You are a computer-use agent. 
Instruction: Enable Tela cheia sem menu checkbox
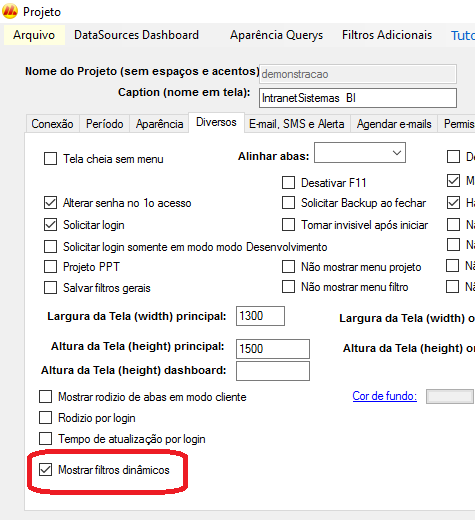[x=50, y=159]
